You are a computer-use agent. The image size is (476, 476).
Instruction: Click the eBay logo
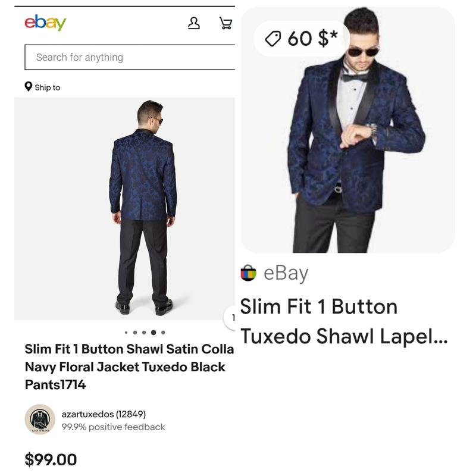click(45, 23)
